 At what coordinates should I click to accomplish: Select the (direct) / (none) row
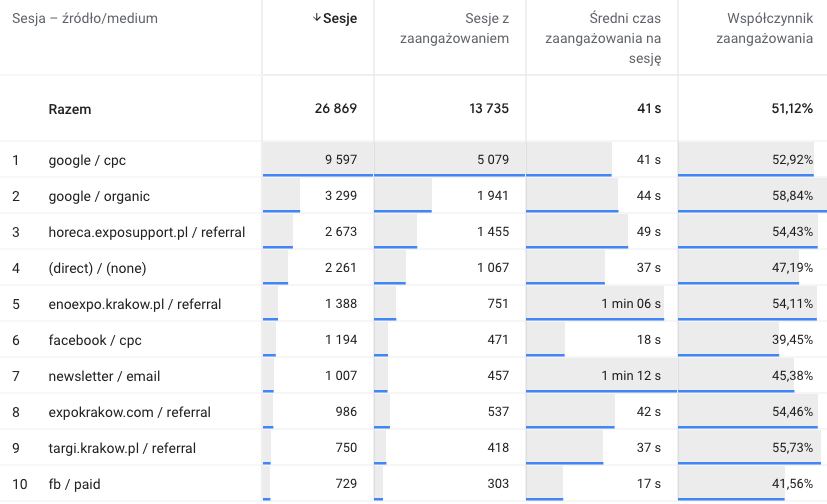coord(97,268)
